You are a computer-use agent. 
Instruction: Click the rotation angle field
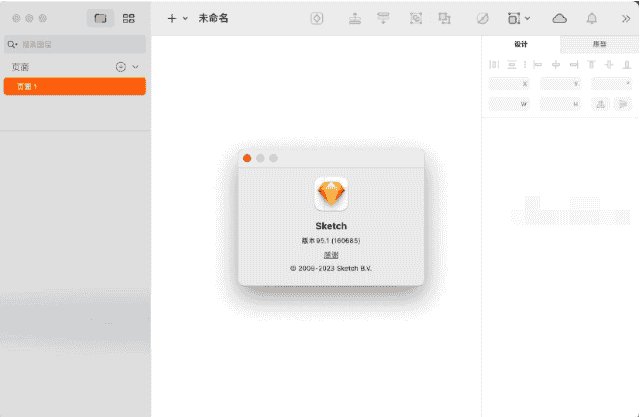[x=611, y=84]
